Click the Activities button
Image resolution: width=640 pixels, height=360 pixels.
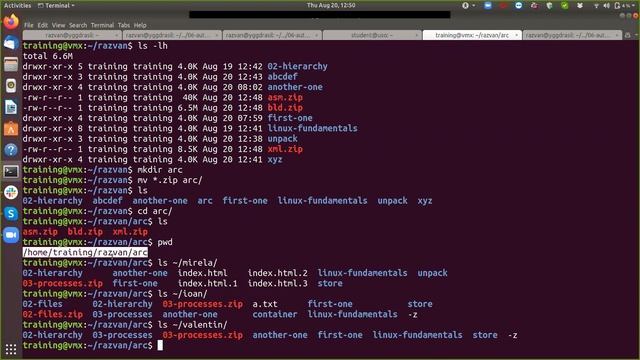[x=18, y=5]
